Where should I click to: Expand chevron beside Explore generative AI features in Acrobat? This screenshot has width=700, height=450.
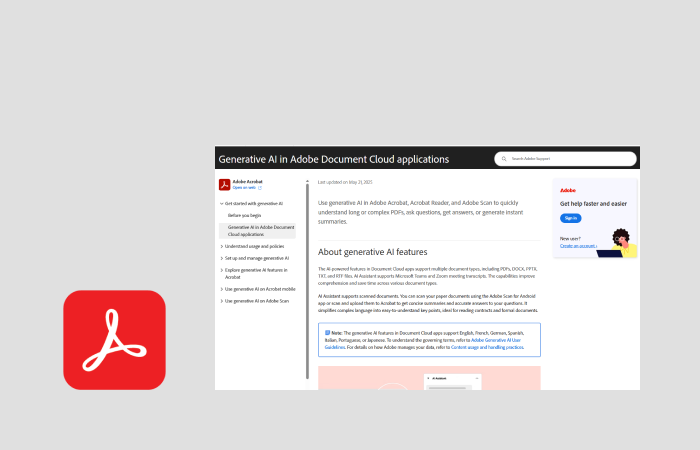[221, 271]
